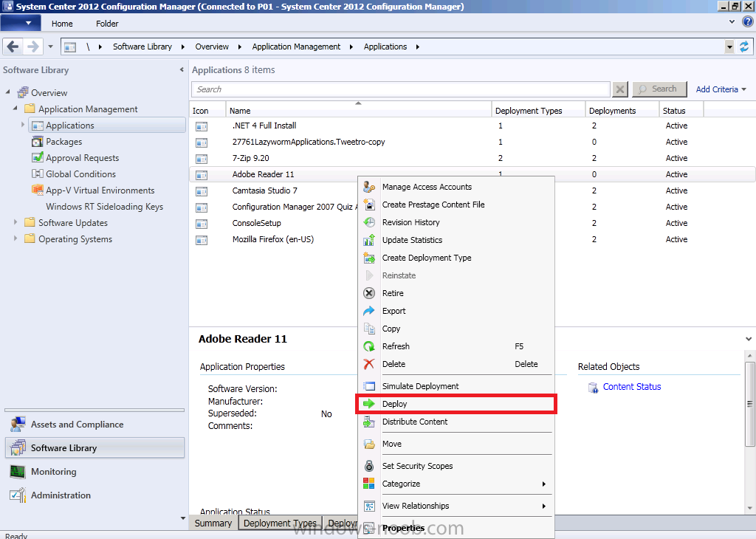Click the back navigation arrow
This screenshot has width=756, height=539.
click(x=13, y=47)
